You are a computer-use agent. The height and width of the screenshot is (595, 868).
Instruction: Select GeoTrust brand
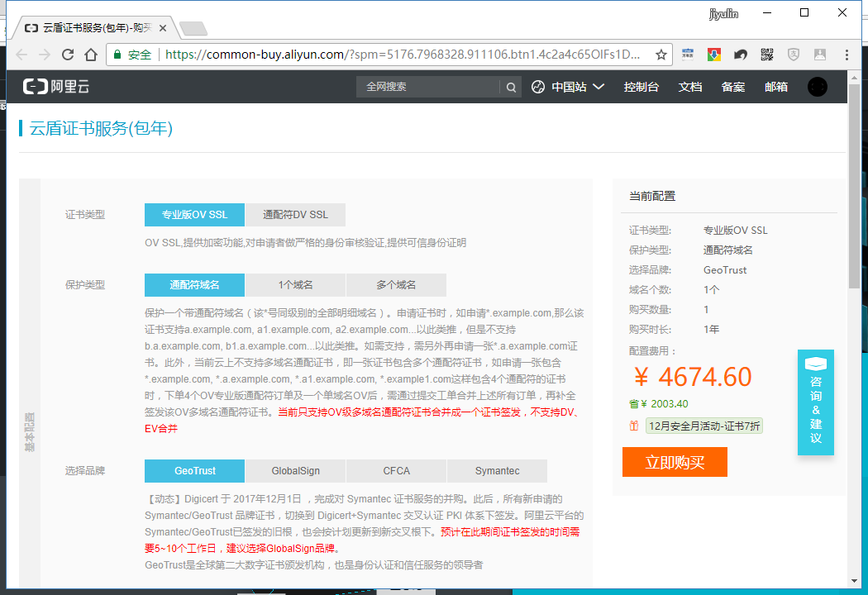pyautogui.click(x=194, y=471)
